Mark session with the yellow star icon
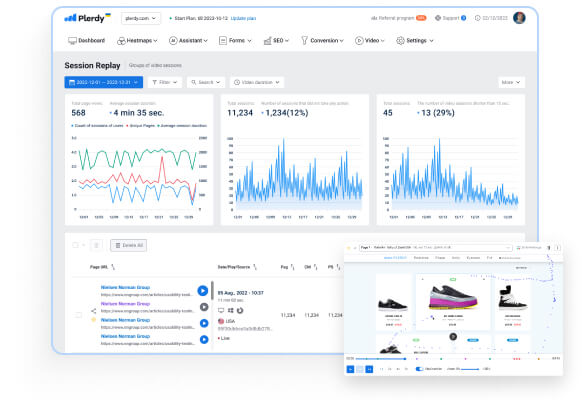585x413 pixels. pyautogui.click(x=94, y=320)
